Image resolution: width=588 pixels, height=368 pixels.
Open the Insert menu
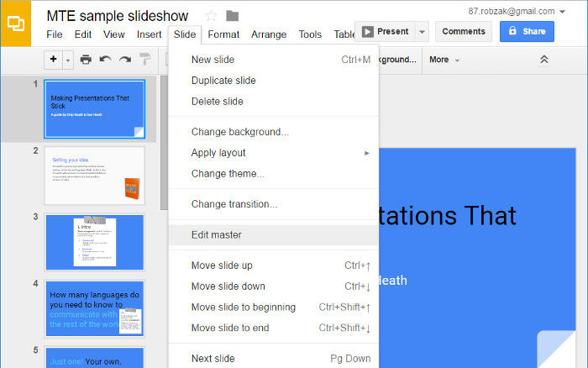[x=149, y=34]
